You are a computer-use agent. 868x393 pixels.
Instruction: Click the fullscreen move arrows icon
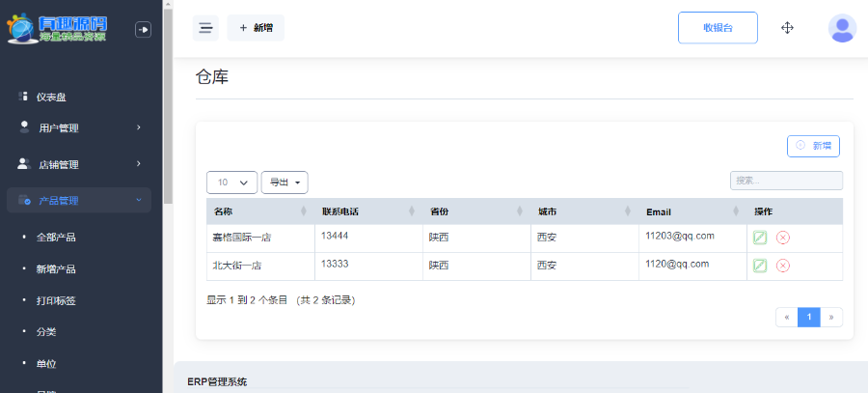click(x=787, y=28)
